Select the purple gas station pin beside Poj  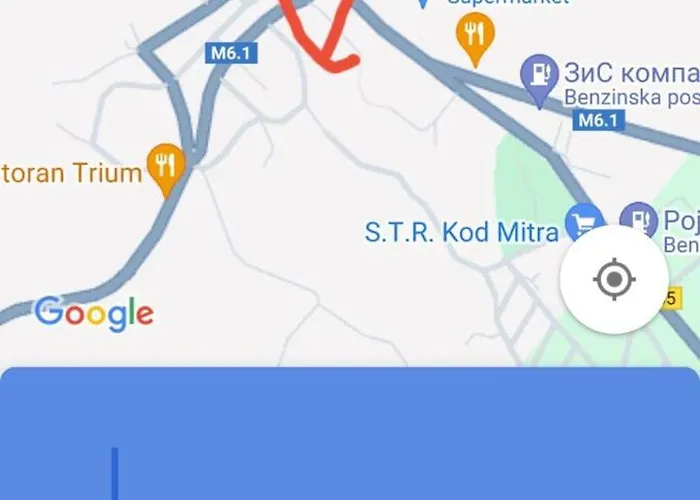click(638, 220)
